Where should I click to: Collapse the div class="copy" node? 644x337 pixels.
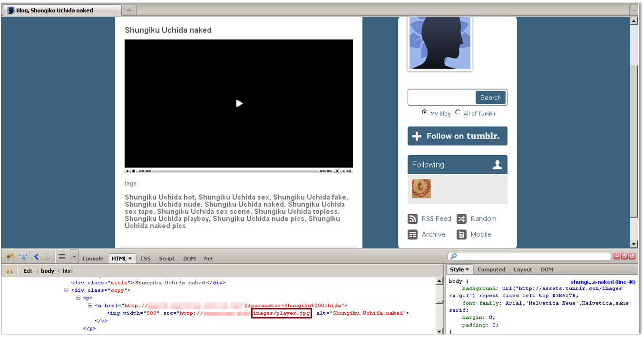pyautogui.click(x=67, y=290)
